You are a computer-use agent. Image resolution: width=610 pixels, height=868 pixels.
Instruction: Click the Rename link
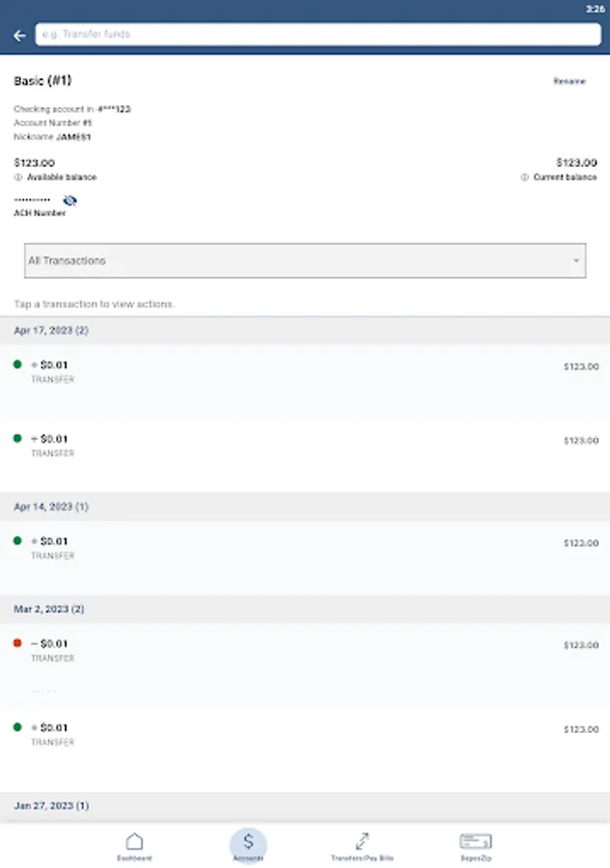click(569, 81)
